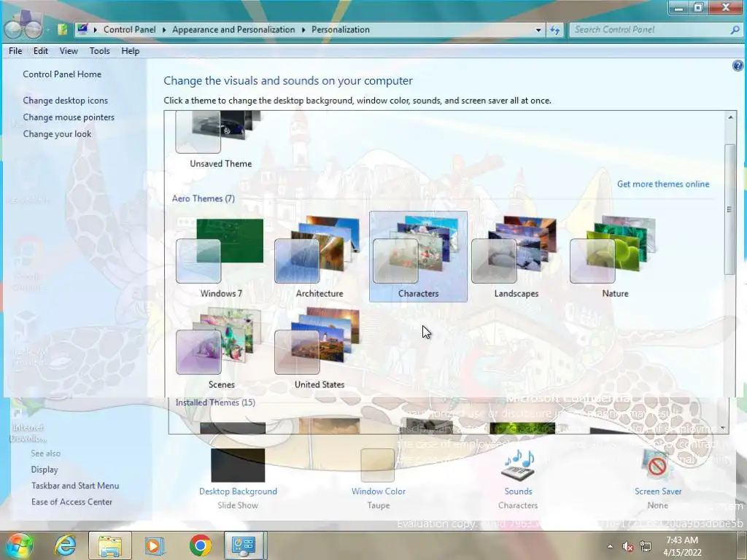Click the Search Control Panel field

[x=650, y=29]
